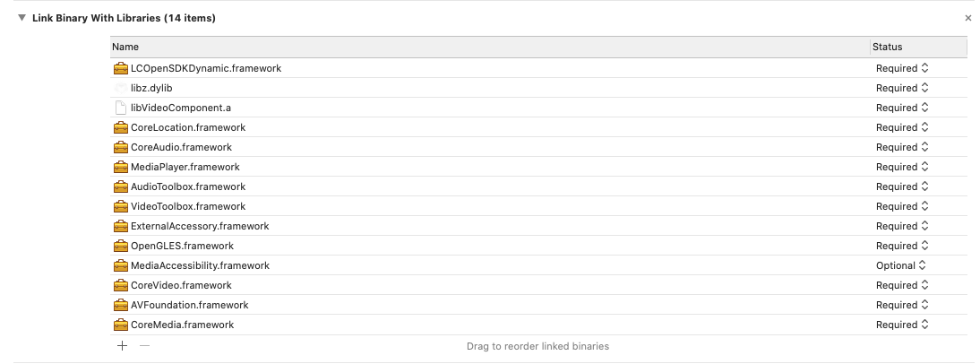The height and width of the screenshot is (364, 980).
Task: Collapse Link Binary With Libraries section
Action: 21,18
